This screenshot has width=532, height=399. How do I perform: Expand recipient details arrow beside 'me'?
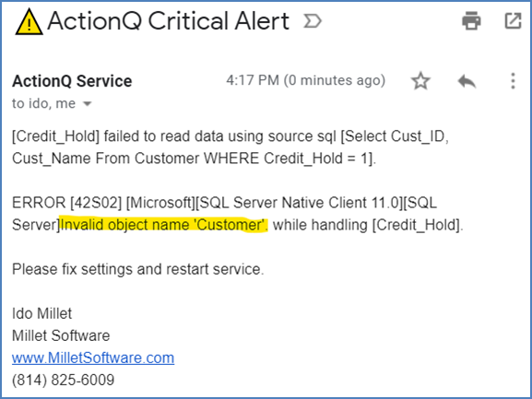pyautogui.click(x=88, y=104)
